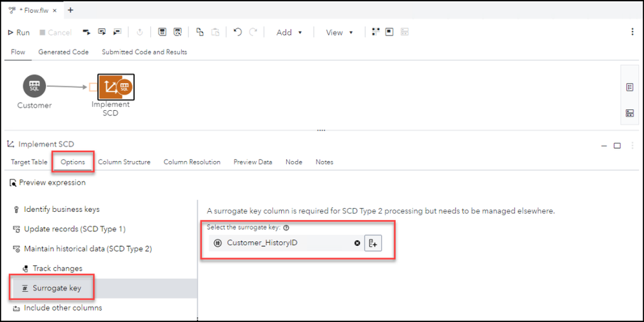Click the run-to-node toolbar icon
The image size is (644, 322).
tap(117, 32)
